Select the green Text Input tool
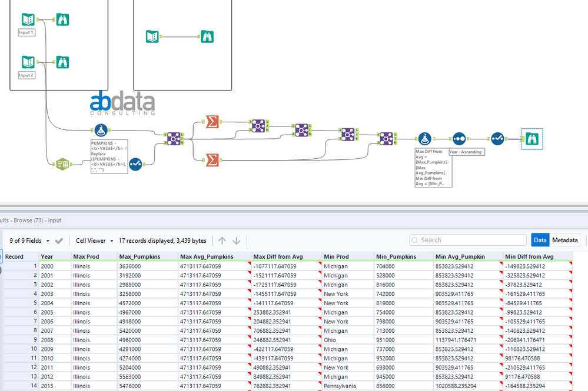The height and width of the screenshot is (391, 588). tap(62, 164)
